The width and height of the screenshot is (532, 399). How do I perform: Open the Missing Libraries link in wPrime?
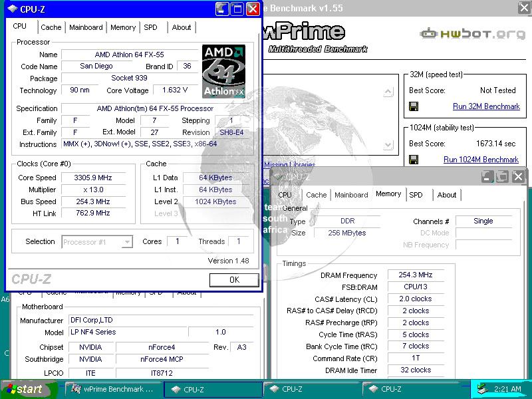coord(289,164)
